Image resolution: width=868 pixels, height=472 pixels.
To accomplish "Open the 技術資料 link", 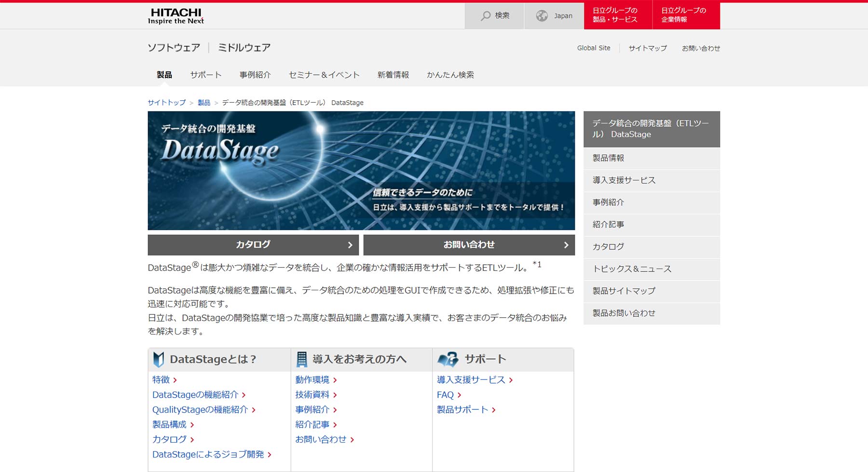I will tap(312, 395).
